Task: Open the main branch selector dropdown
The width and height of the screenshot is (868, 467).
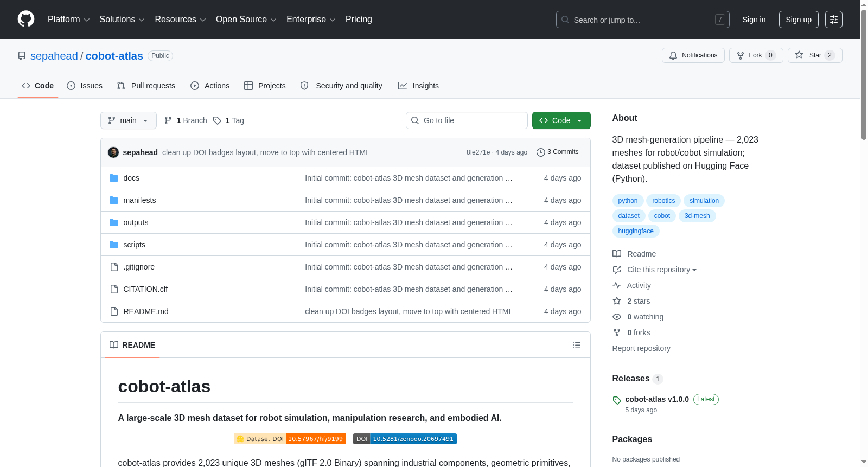Action: pyautogui.click(x=129, y=120)
